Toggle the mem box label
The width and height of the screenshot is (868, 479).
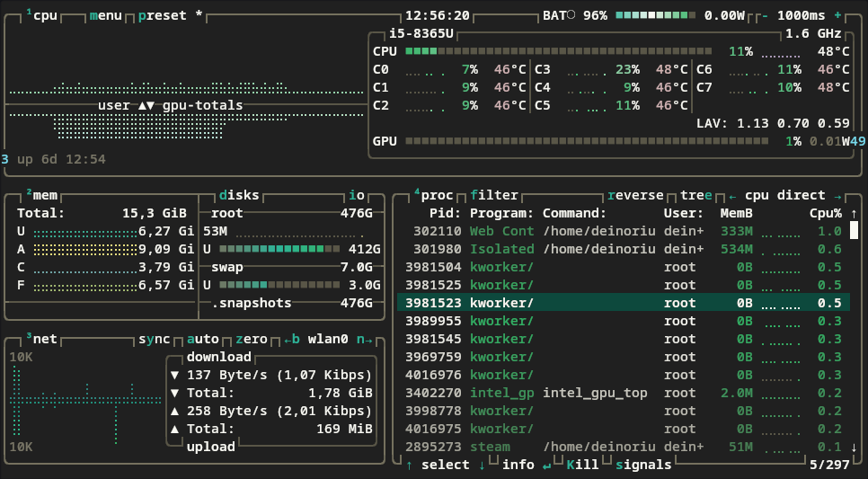click(42, 195)
